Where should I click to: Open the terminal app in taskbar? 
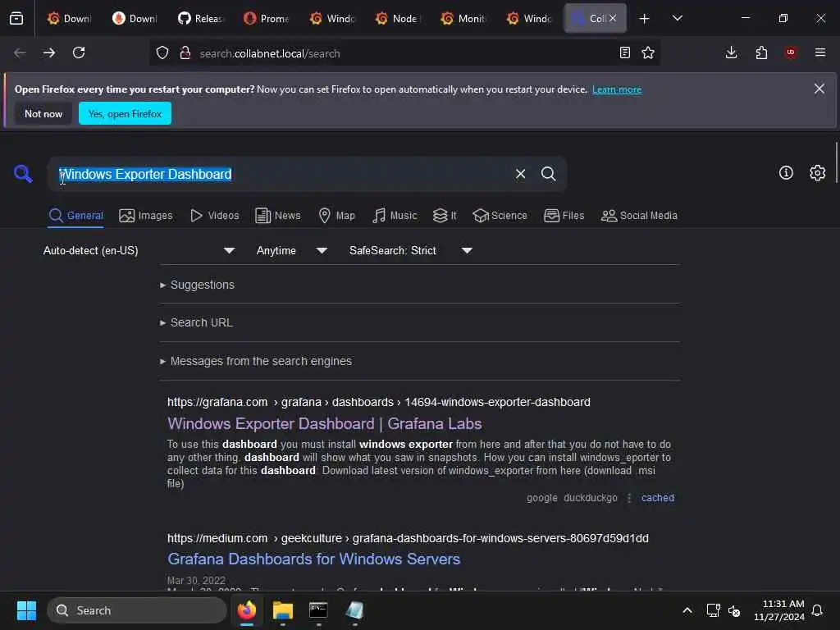(318, 610)
